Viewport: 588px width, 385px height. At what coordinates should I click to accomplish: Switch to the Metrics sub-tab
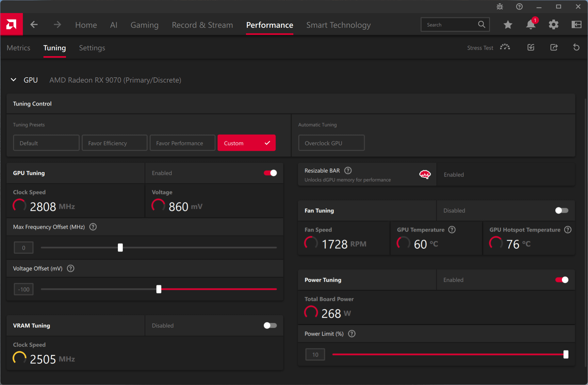coord(18,48)
